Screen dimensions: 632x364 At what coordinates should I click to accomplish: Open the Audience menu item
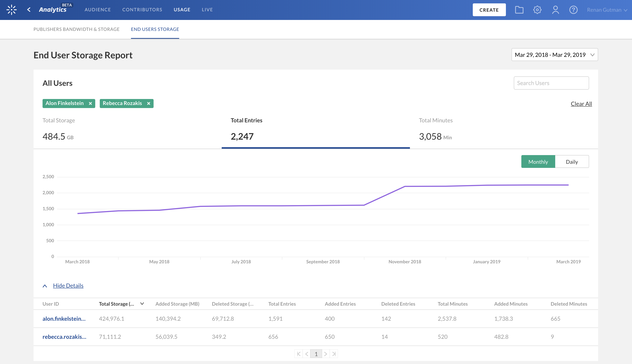pyautogui.click(x=97, y=10)
